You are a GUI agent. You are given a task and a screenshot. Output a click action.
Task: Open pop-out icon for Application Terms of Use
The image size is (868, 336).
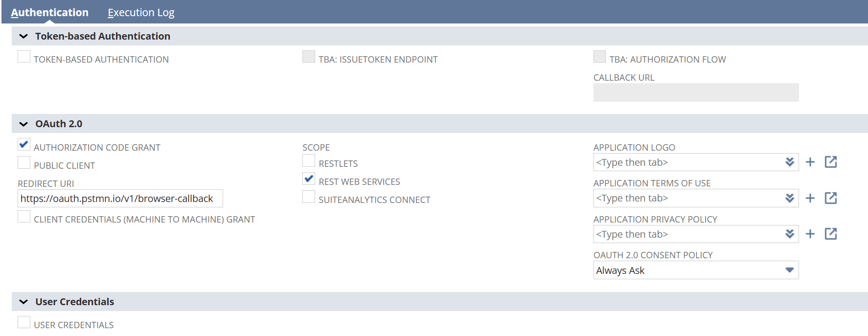coord(831,198)
